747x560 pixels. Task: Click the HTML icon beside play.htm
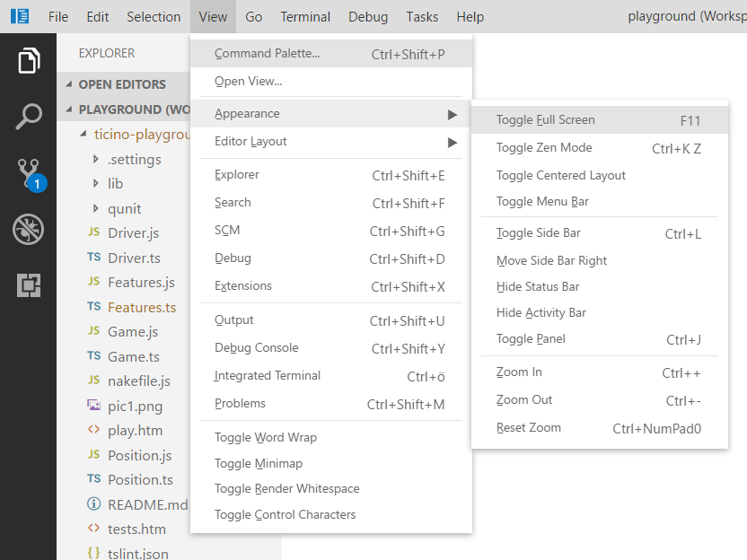[94, 430]
